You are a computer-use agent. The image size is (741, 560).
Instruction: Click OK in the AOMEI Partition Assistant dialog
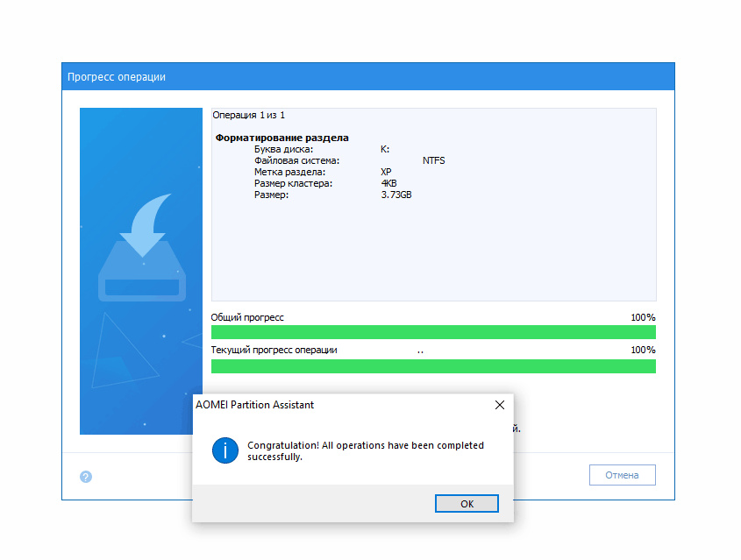pyautogui.click(x=467, y=503)
